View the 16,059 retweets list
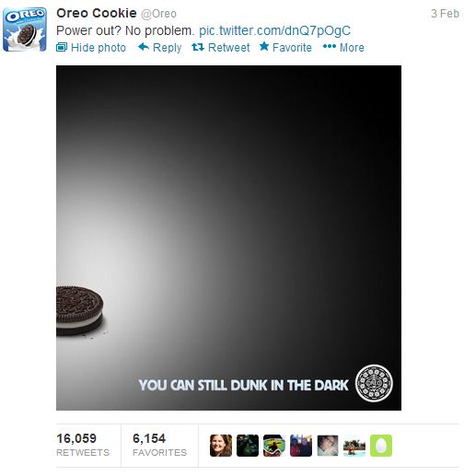 click(x=83, y=445)
